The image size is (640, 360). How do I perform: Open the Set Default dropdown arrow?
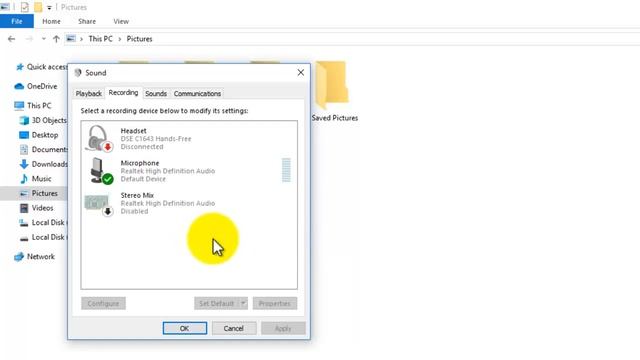pyautogui.click(x=243, y=303)
